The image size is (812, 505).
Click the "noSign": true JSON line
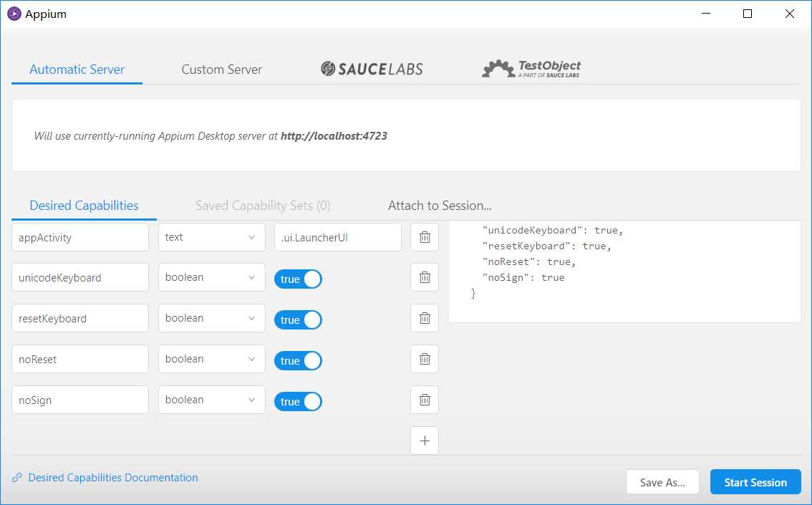click(x=523, y=278)
